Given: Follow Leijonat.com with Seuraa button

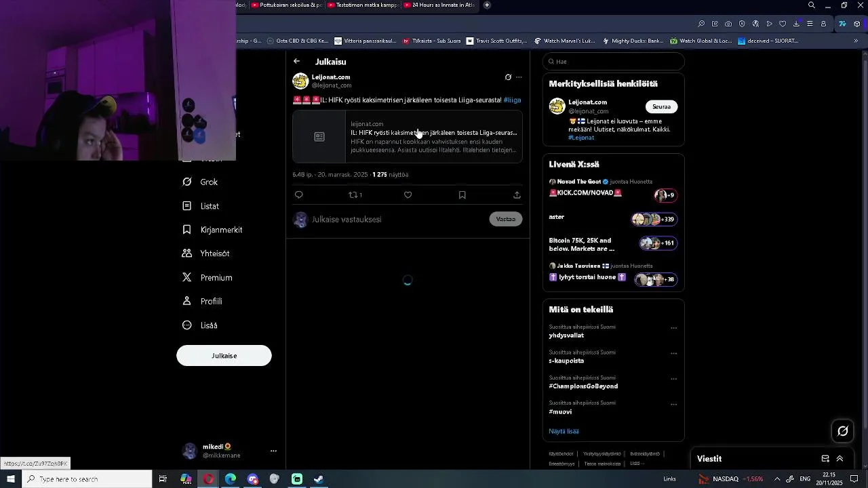Looking at the screenshot, I should (x=661, y=106).
